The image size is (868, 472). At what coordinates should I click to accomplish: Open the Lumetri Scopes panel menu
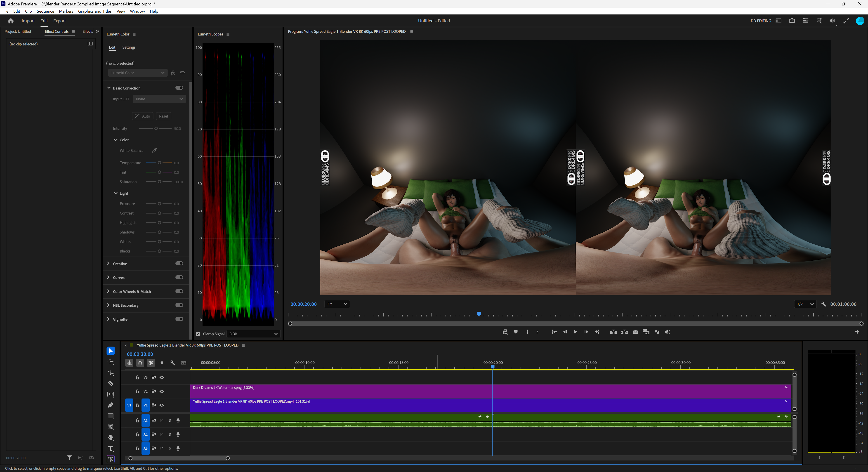pos(228,34)
